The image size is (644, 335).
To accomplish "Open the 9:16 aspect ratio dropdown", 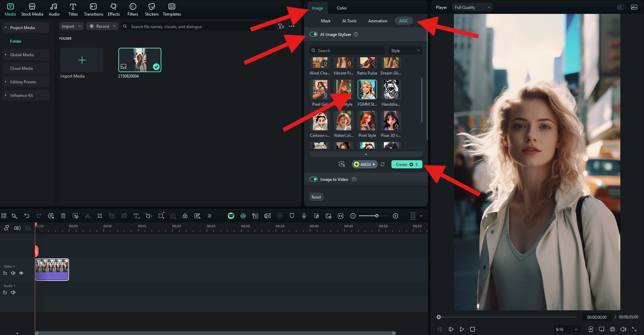I will (x=567, y=329).
